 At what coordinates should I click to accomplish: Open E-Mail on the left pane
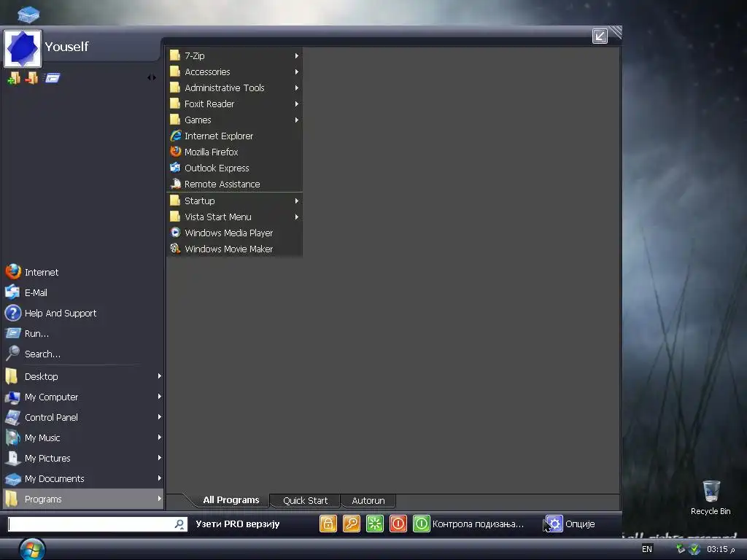(x=83, y=292)
